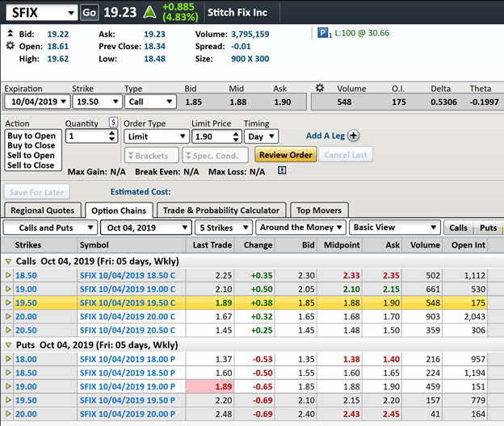
Task: Click the collapse arrows icon beside Bid
Action: (10, 35)
